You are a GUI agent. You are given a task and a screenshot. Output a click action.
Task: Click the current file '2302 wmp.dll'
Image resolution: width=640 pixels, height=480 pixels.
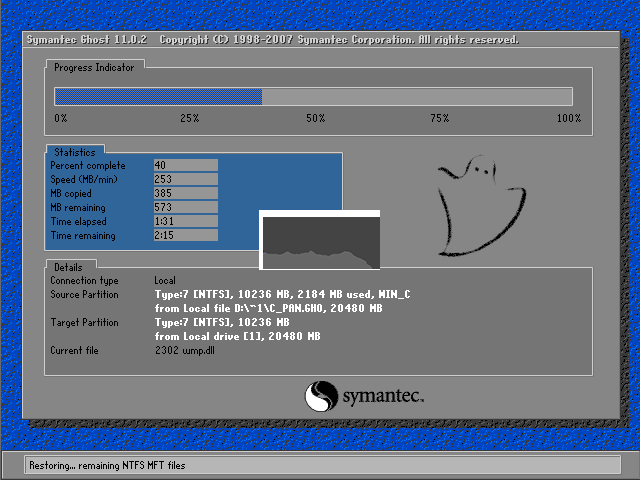click(x=184, y=350)
